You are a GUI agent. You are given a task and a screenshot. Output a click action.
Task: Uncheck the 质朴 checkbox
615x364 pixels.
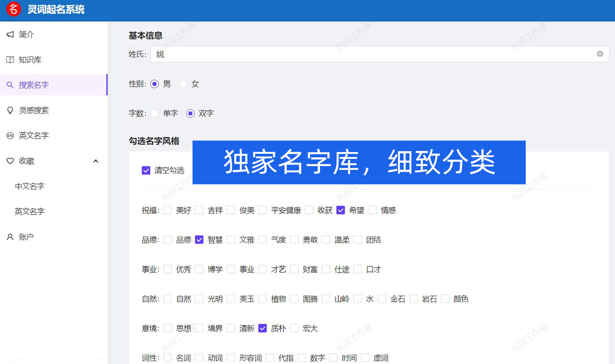(x=263, y=328)
